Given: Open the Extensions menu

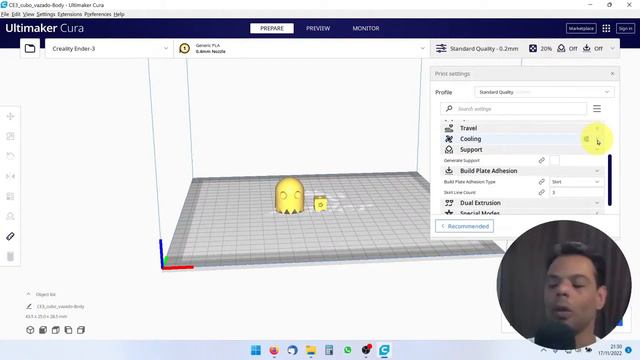Looking at the screenshot, I should [70, 14].
